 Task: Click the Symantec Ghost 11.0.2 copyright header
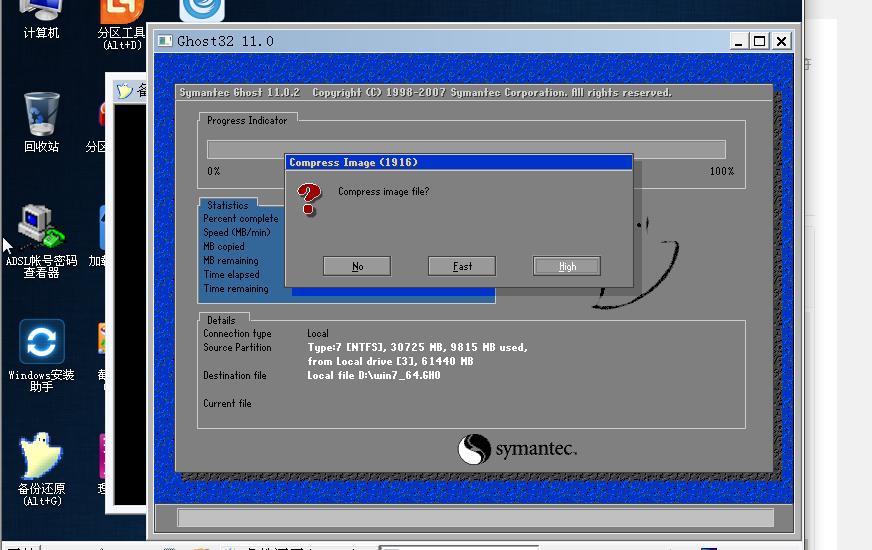coord(425,92)
